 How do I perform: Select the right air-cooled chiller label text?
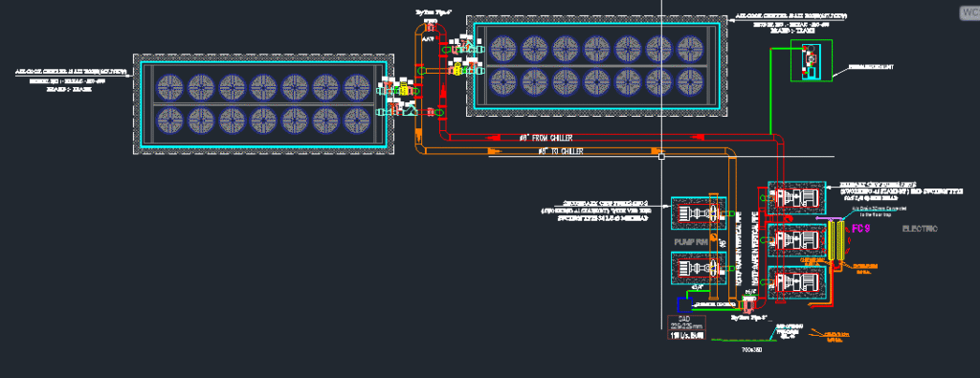(792, 23)
